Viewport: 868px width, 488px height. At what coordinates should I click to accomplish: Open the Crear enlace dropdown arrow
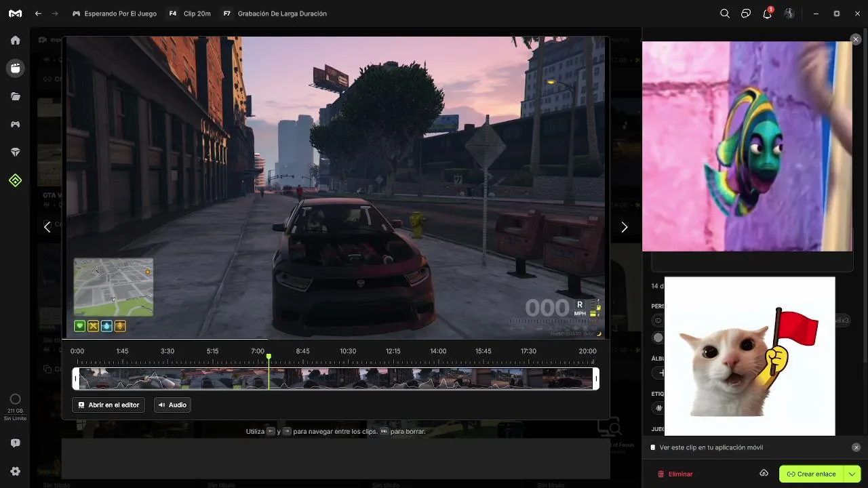(852, 474)
